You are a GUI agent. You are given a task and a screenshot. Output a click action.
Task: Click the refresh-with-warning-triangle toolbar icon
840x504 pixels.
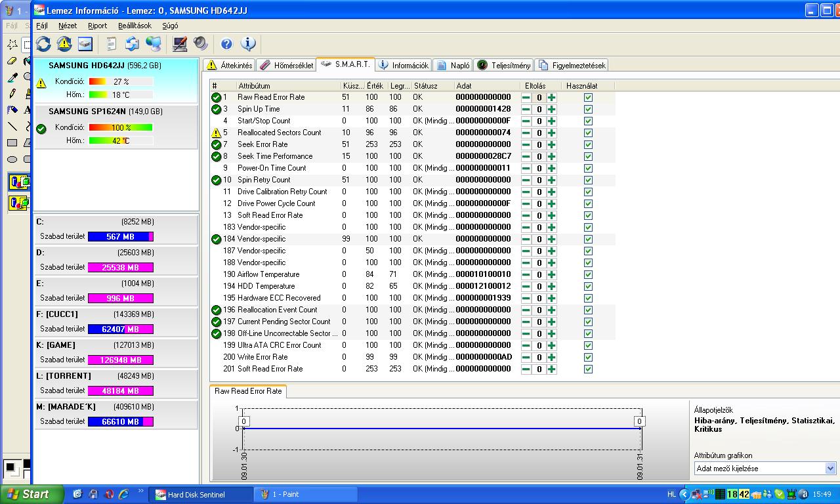click(x=64, y=44)
